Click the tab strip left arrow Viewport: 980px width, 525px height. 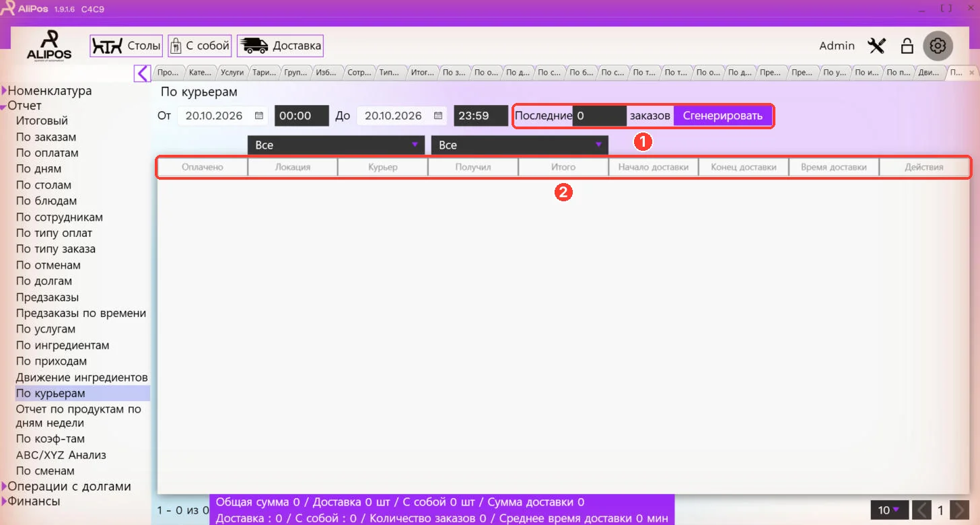142,73
